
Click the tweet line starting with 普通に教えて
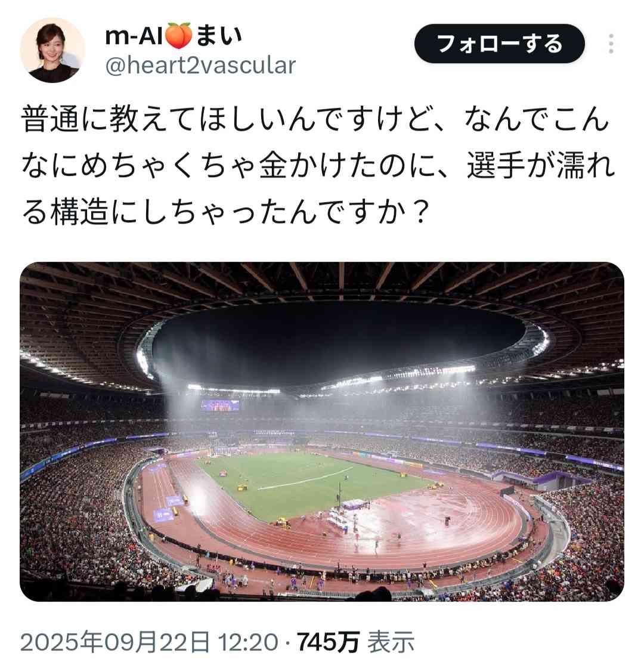(315, 119)
